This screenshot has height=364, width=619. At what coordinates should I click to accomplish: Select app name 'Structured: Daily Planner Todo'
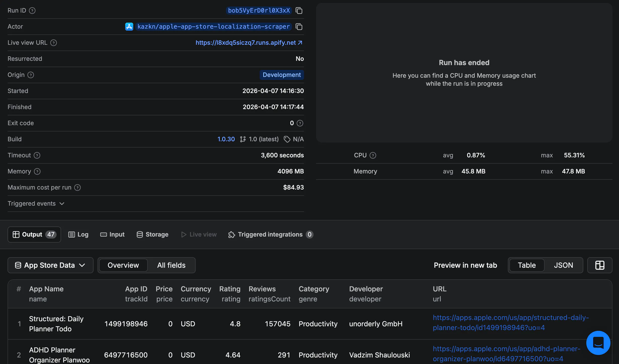56,324
